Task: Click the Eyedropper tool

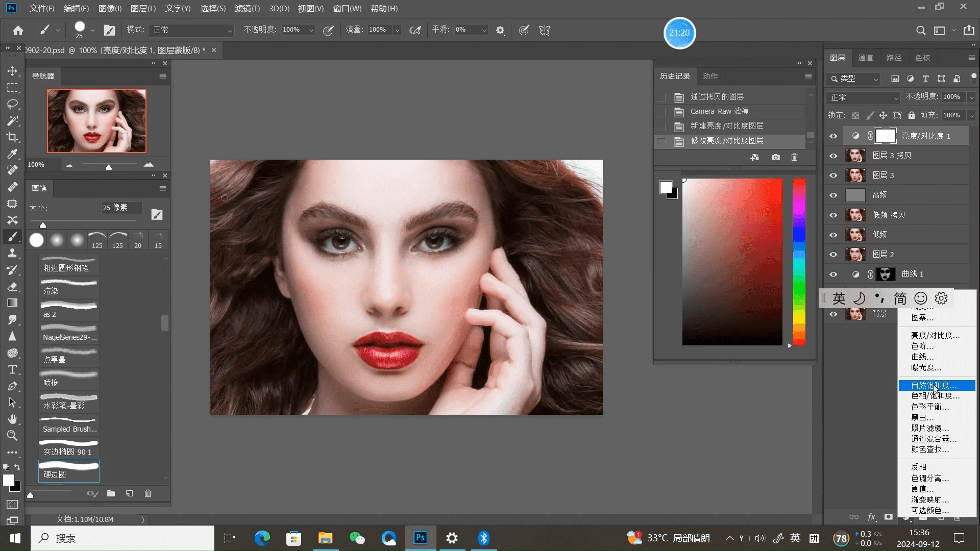Action: point(12,154)
